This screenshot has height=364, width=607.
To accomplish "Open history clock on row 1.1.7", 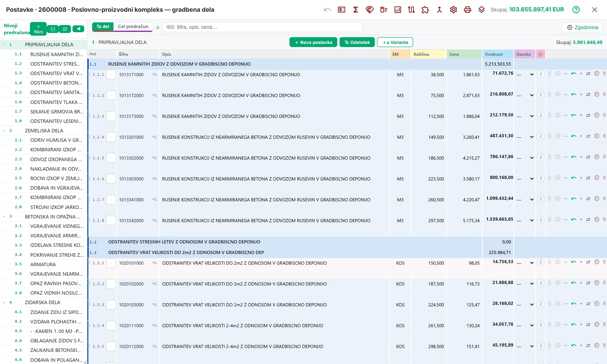I will [x=597, y=199].
